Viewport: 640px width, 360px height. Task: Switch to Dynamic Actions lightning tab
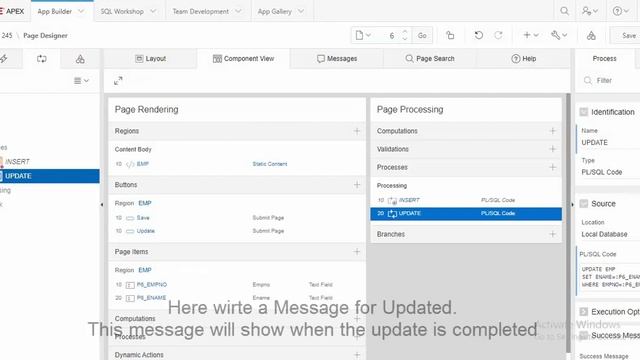pos(4,59)
